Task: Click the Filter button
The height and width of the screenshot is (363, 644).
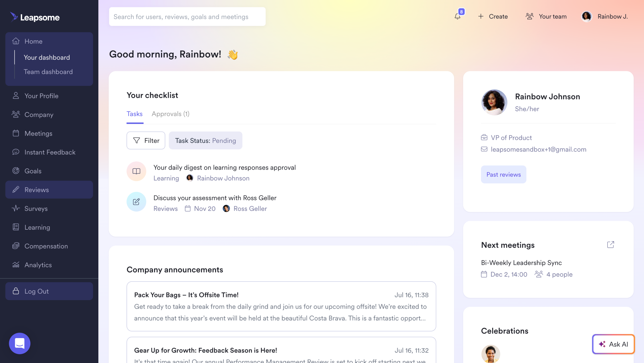Action: click(x=146, y=141)
